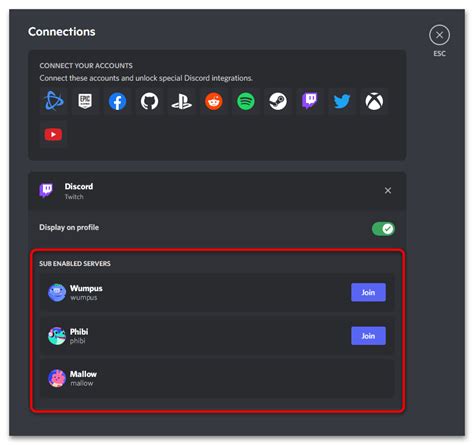Connect an Epic Games account
Image resolution: width=474 pixels, height=445 pixels.
point(85,101)
